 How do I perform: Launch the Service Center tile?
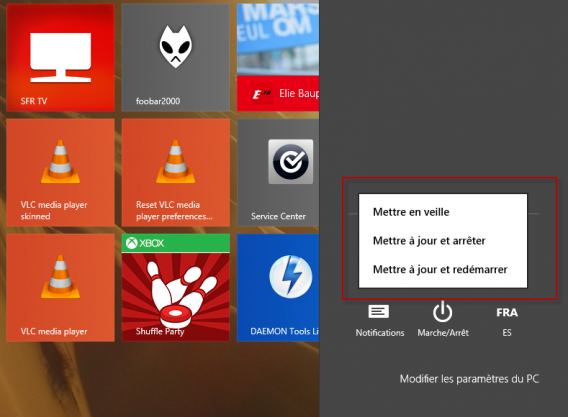(x=278, y=172)
